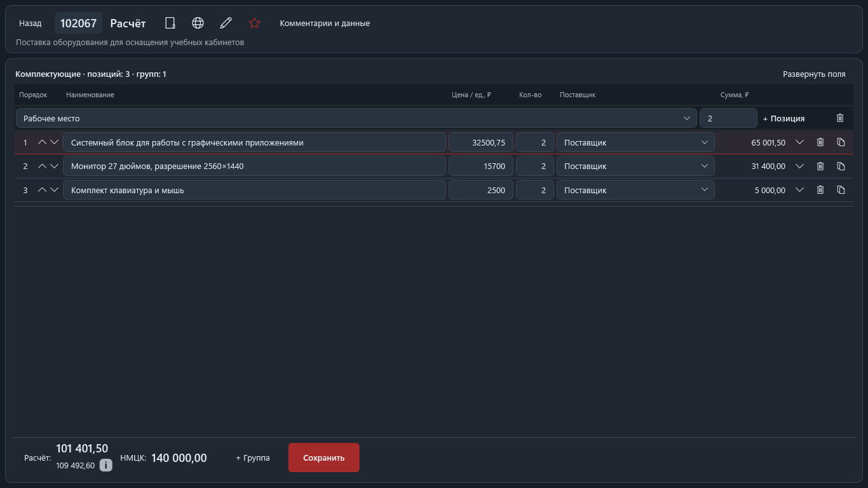Expand details of the 31 400,00 row
The width and height of the screenshot is (868, 488).
coord(800,166)
